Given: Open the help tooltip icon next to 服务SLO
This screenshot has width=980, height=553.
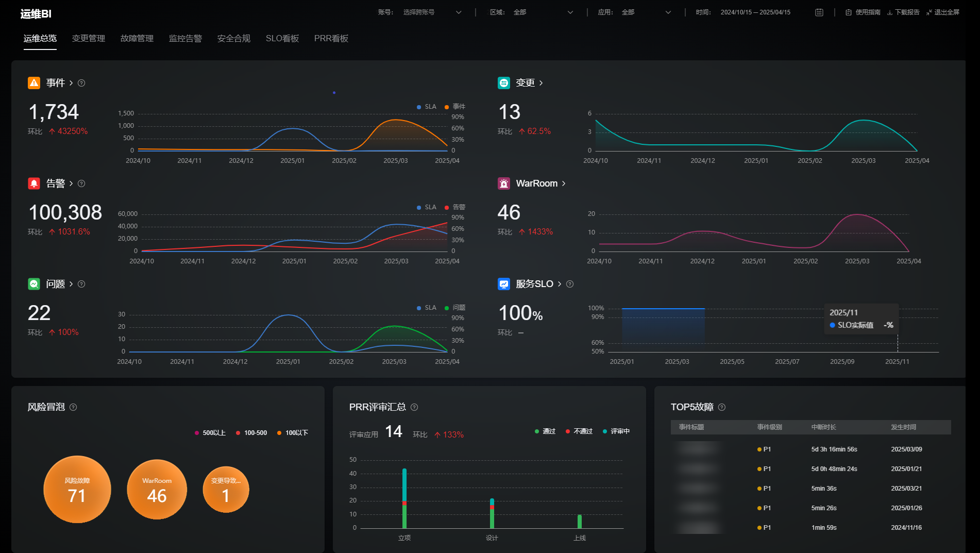Looking at the screenshot, I should (570, 284).
